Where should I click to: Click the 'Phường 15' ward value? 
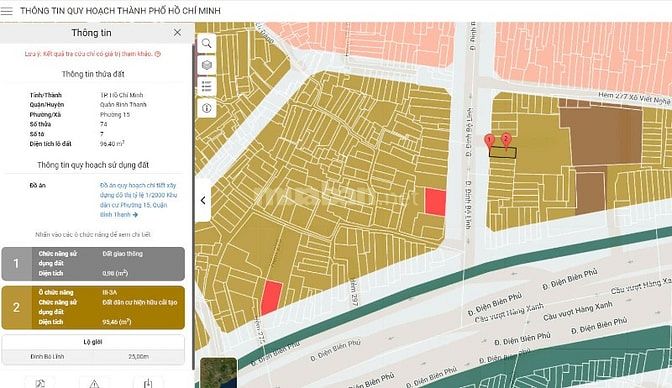[x=115, y=114]
